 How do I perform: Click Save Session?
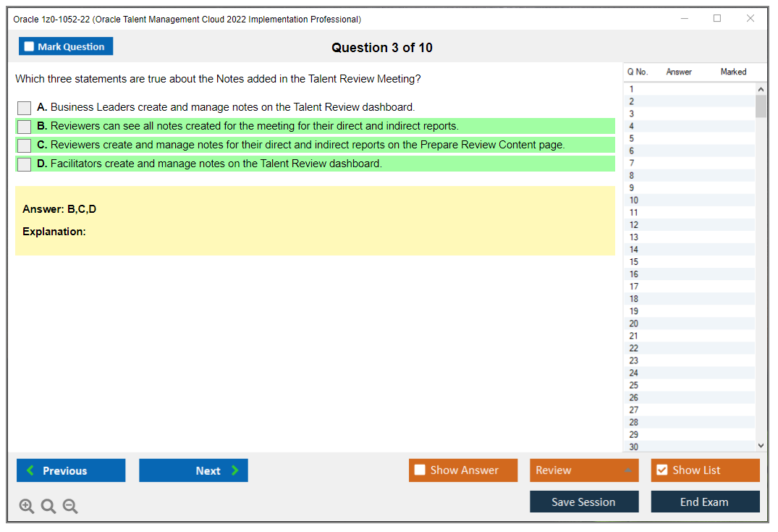click(584, 501)
